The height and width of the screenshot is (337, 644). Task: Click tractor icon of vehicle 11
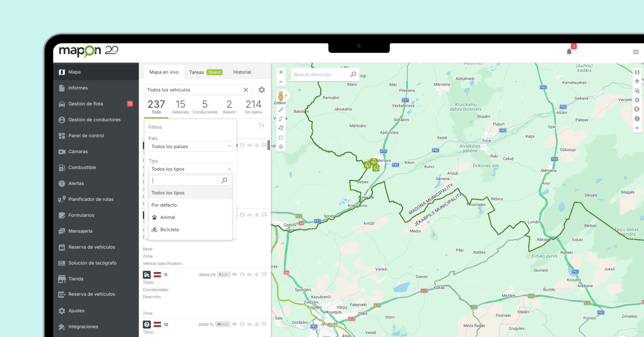(x=147, y=275)
